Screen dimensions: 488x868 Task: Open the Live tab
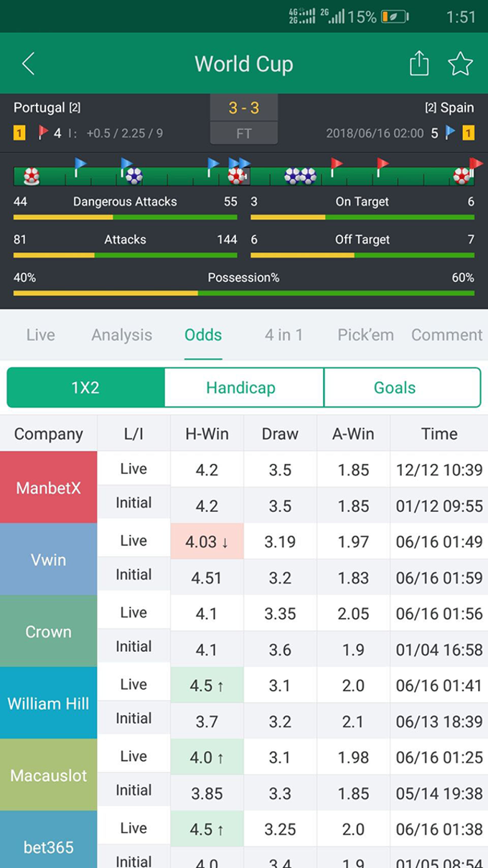40,335
